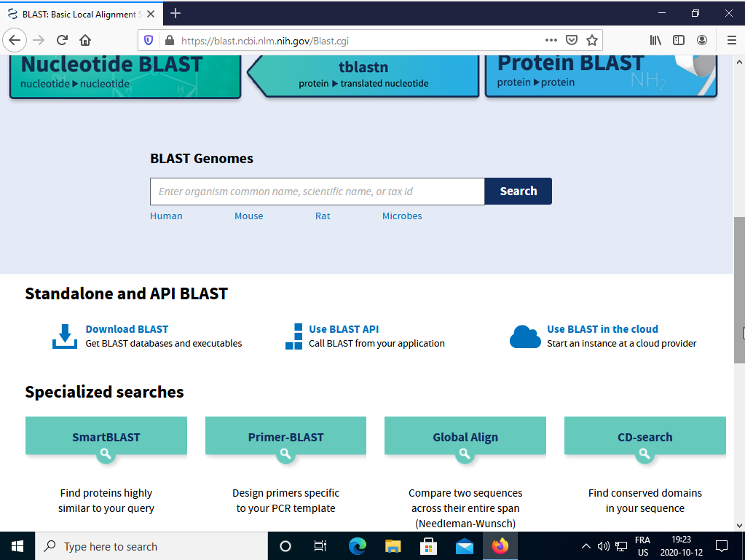Close the BLAST tab
This screenshot has height=560, width=745.
pyautogui.click(x=151, y=15)
